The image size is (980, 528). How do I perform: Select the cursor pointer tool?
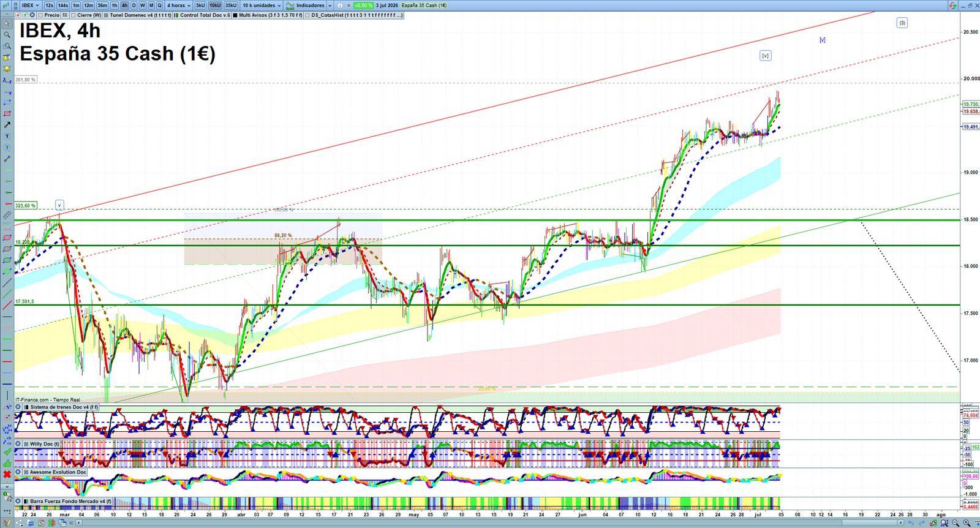7,24
